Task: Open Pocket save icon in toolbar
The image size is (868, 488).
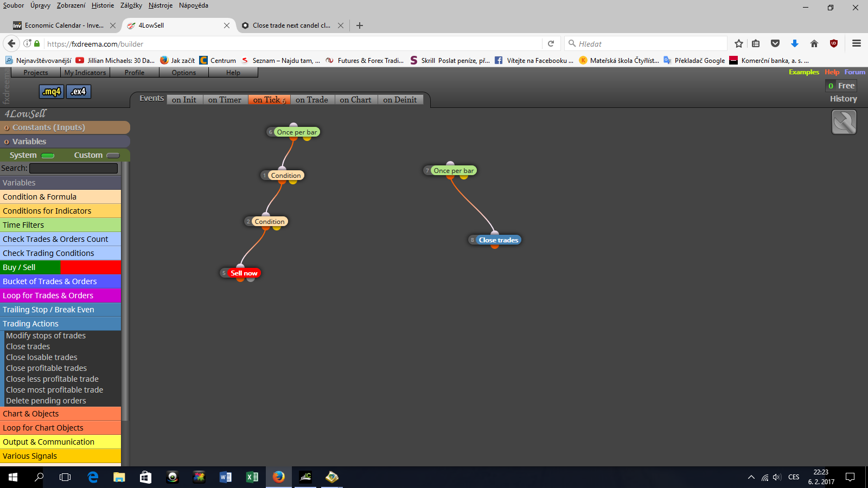Action: tap(775, 44)
